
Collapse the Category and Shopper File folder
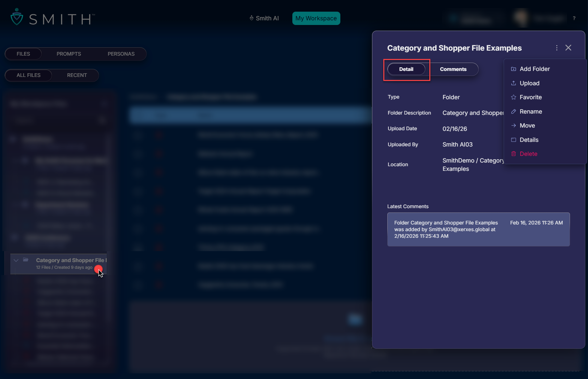[x=16, y=260]
